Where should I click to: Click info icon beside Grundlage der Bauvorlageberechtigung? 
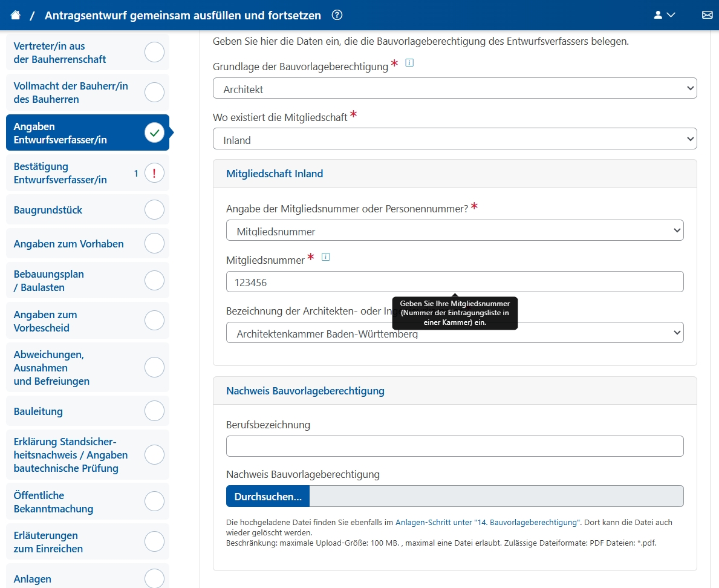pos(409,62)
